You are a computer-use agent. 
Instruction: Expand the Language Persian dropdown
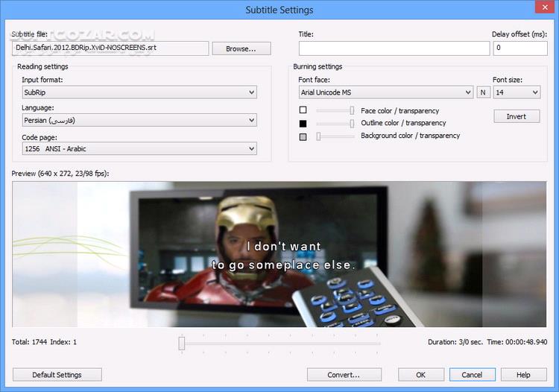click(139, 120)
